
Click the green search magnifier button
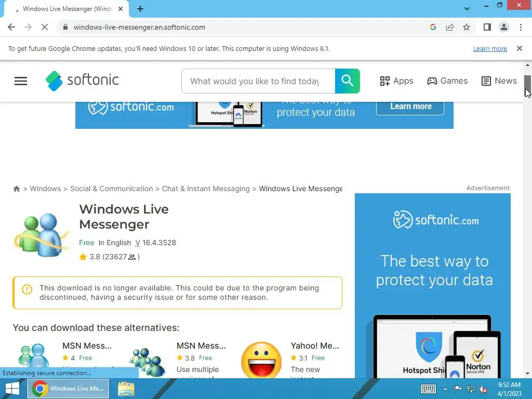click(x=347, y=81)
